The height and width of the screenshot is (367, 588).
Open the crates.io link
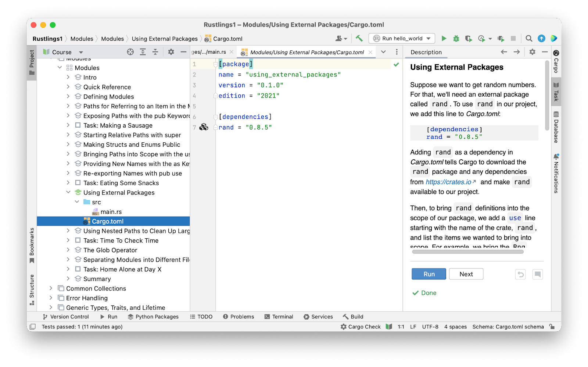448,182
